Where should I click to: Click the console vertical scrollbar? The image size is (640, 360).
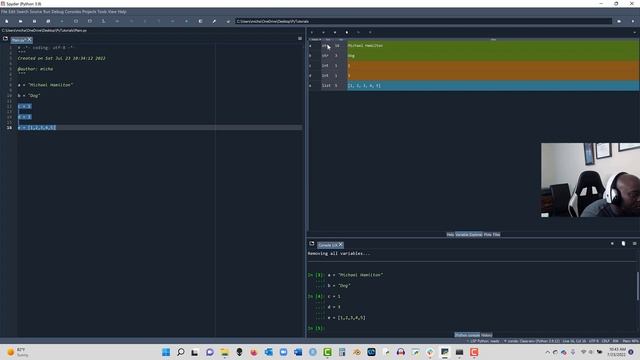pyautogui.click(x=638, y=286)
